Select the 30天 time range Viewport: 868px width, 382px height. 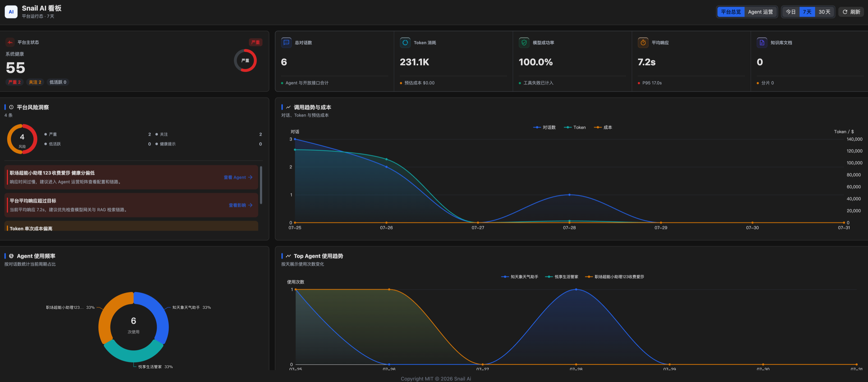(x=824, y=12)
